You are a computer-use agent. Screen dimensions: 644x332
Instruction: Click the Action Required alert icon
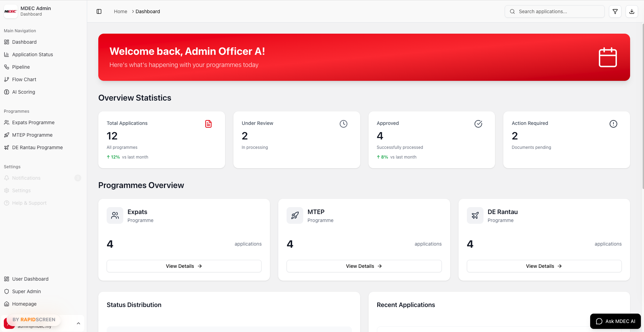(613, 124)
